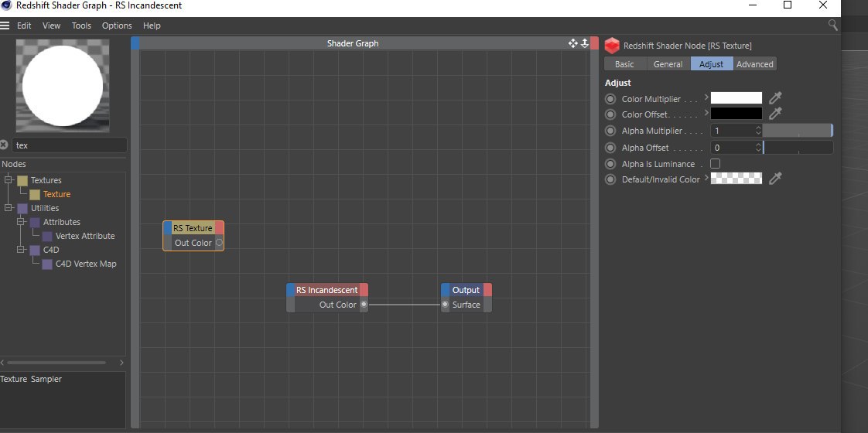Click the material preview sphere thumbnail

[x=63, y=85]
